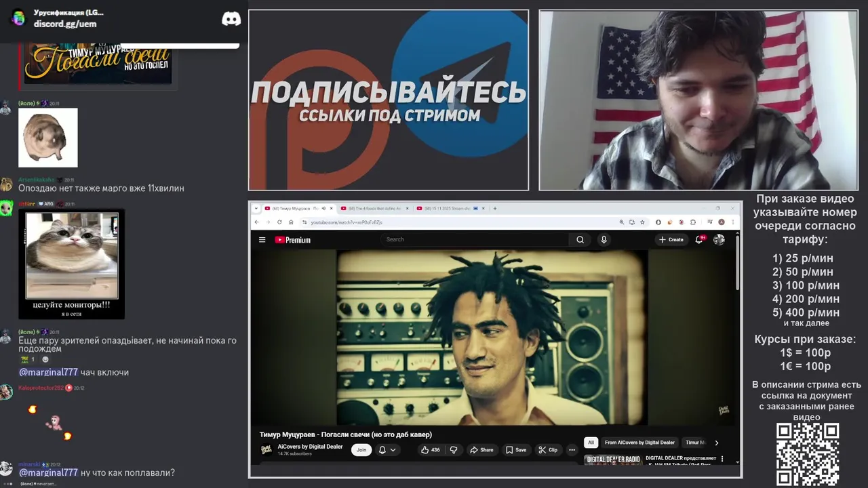Click the '14.7K subscribers' text
The width and height of the screenshot is (868, 488).
[x=295, y=453]
